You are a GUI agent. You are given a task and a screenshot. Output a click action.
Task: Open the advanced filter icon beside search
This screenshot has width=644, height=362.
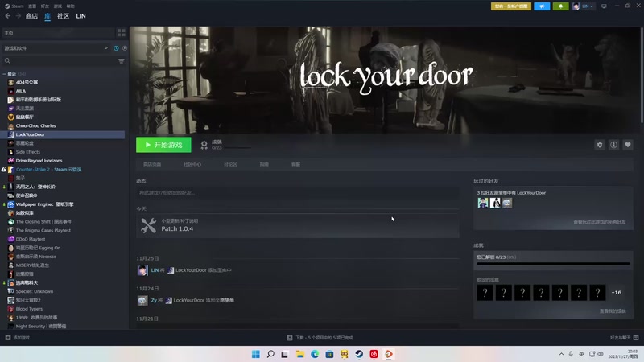coord(122,61)
